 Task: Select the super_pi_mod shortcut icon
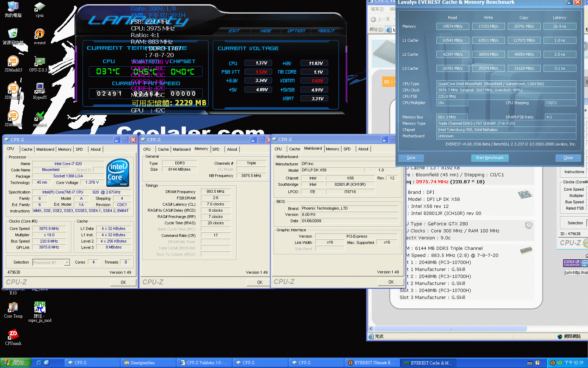click(x=40, y=312)
